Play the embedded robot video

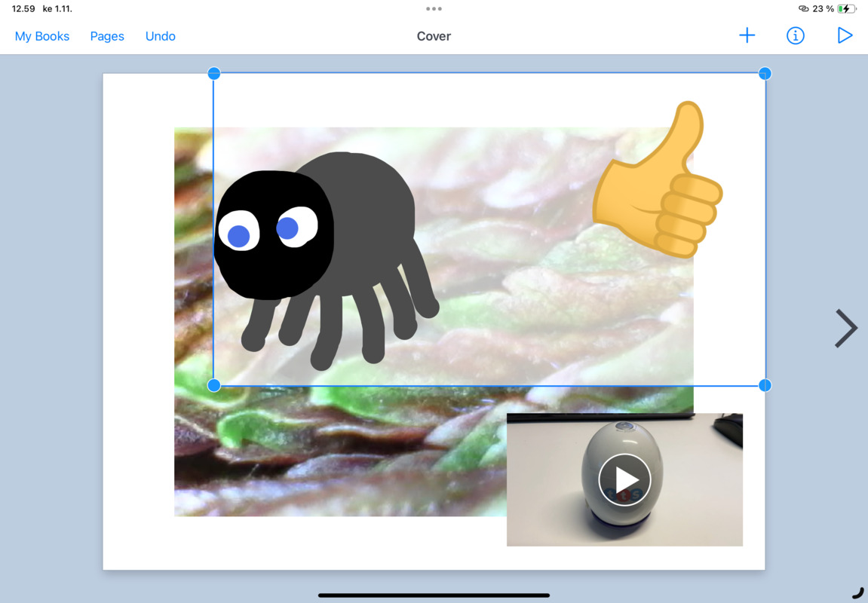point(624,479)
